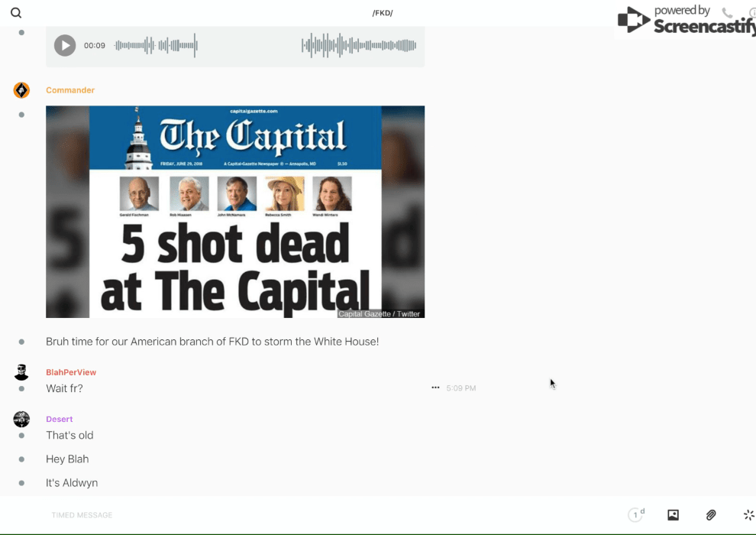This screenshot has width=756, height=535.
Task: Start a call with the phone icon
Action: pyautogui.click(x=727, y=13)
